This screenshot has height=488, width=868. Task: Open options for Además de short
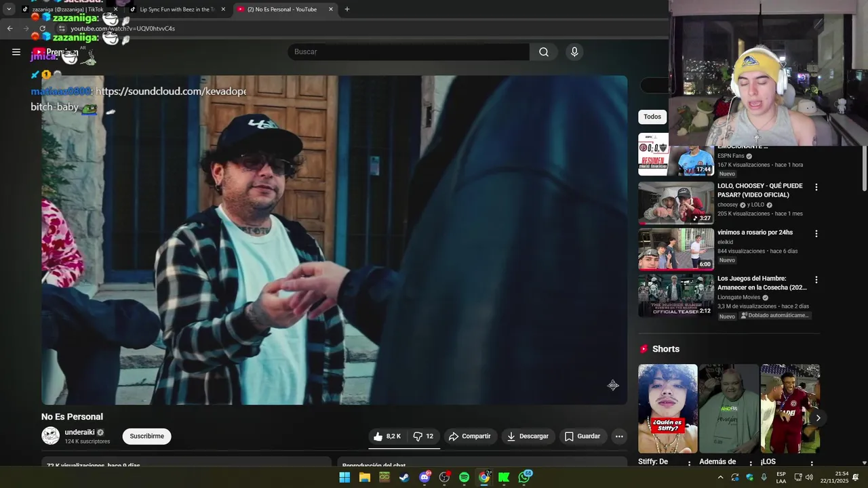[751, 464]
